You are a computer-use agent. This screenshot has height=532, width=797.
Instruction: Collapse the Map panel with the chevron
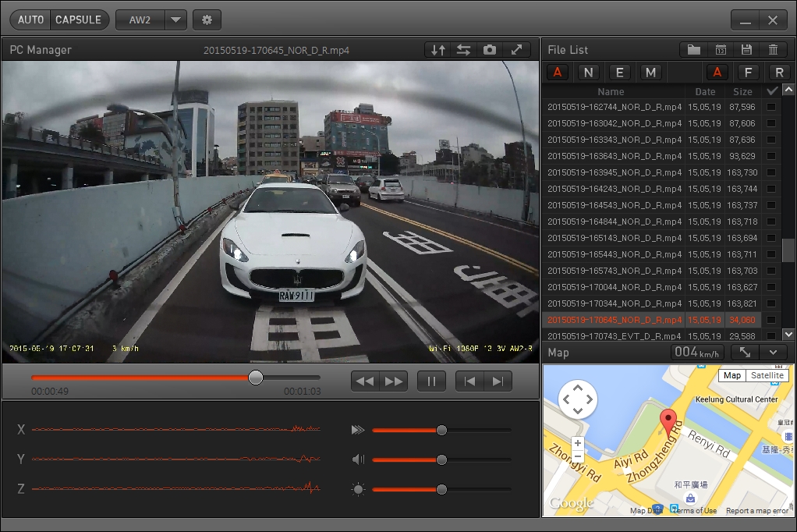(773, 352)
